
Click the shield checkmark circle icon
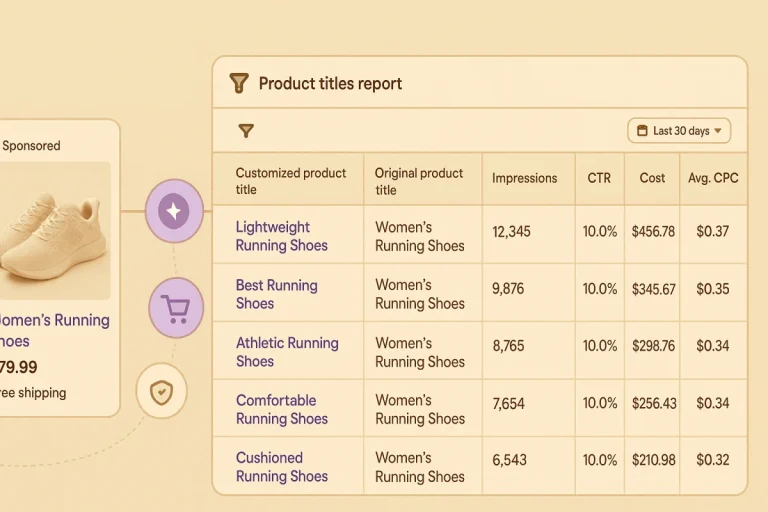(162, 391)
